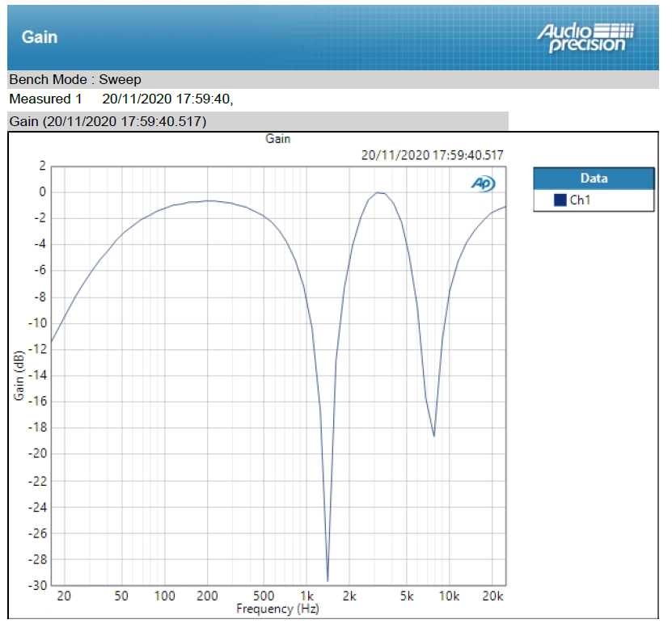Click the 'Measured 1' label
The image size is (672, 628).
pos(45,99)
